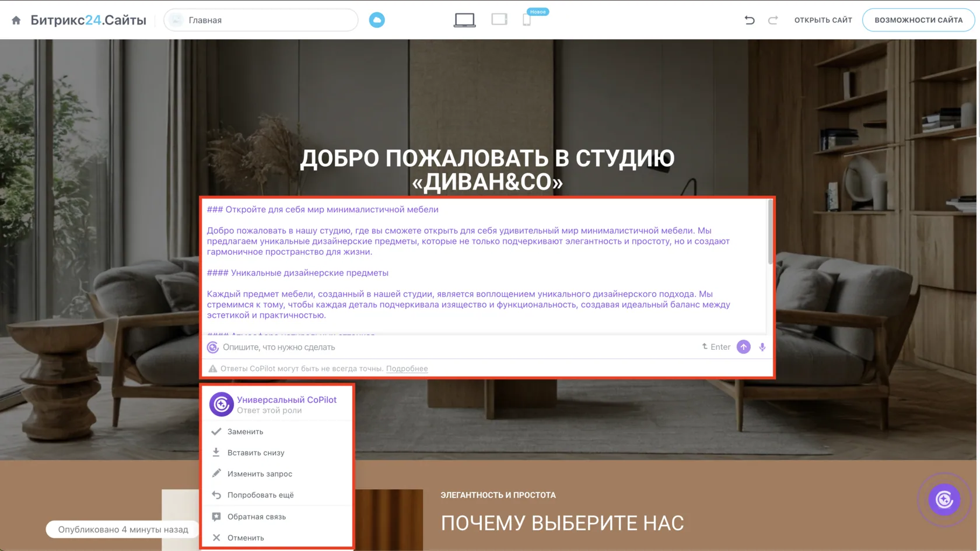Undo the last action
This screenshot has height=551, width=980.
coord(750,20)
